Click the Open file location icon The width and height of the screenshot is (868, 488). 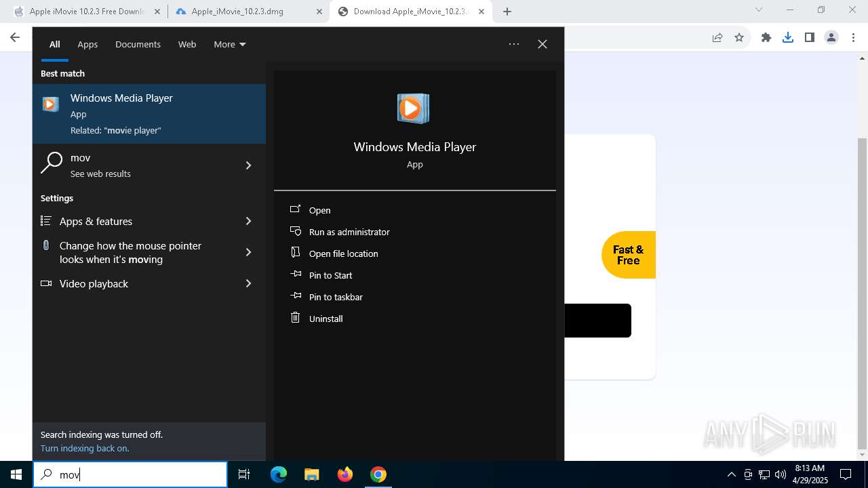point(295,253)
